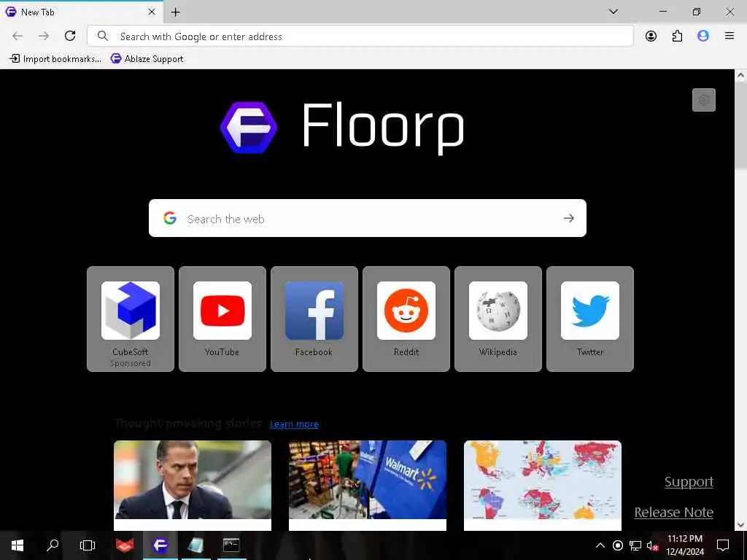Open the Windows Start menu
The height and width of the screenshot is (560, 747).
coord(18,545)
